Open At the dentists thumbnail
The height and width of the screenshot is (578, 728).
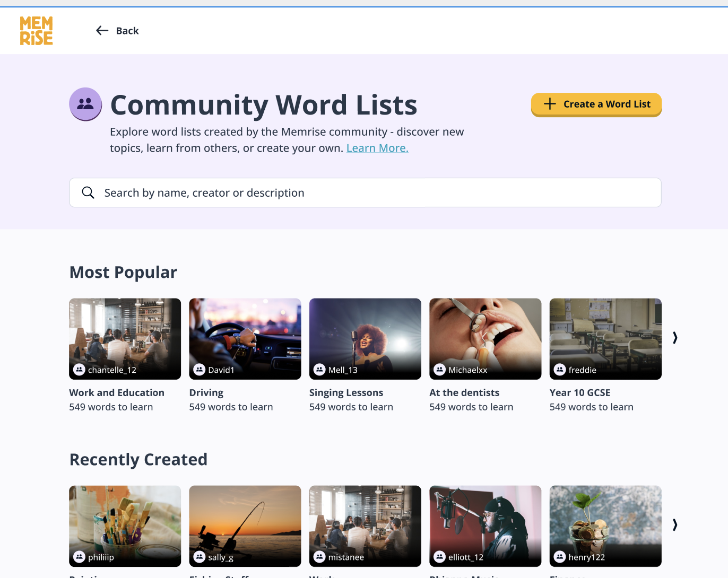click(x=486, y=339)
